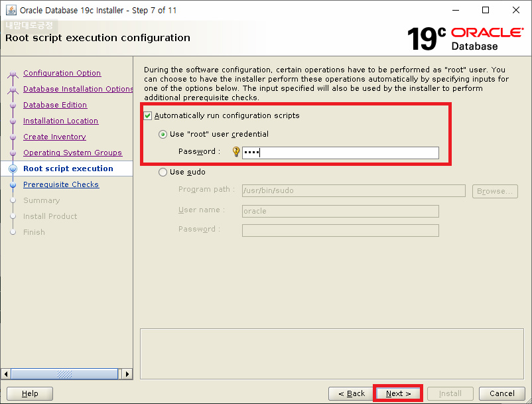Image resolution: width=532 pixels, height=404 pixels.
Task: Click the sudo Program path field
Action: 354,190
